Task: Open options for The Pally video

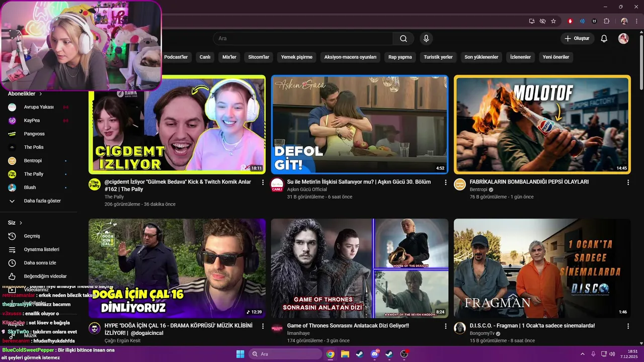Action: pos(263,183)
